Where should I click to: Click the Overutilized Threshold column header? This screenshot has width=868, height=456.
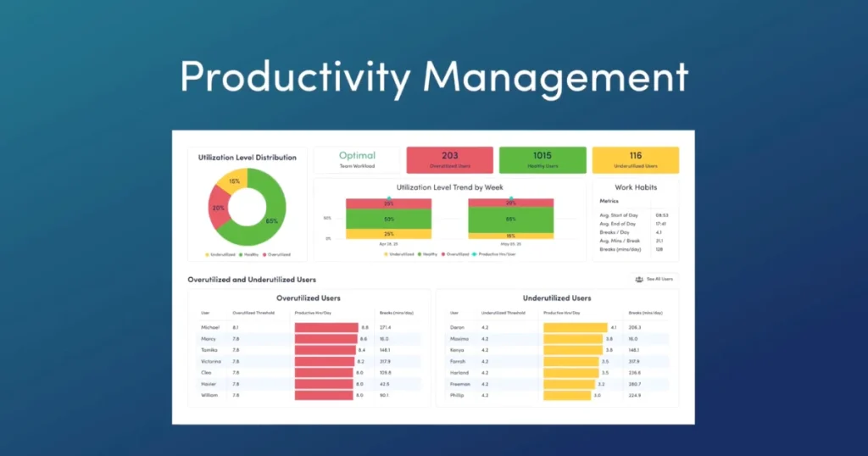point(253,314)
